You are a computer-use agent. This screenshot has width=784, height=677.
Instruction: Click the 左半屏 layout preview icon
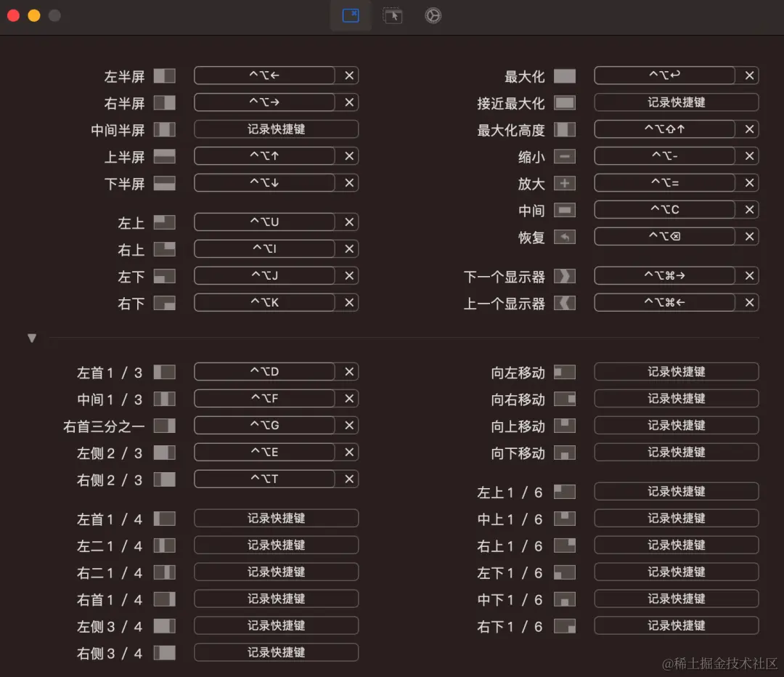(165, 75)
